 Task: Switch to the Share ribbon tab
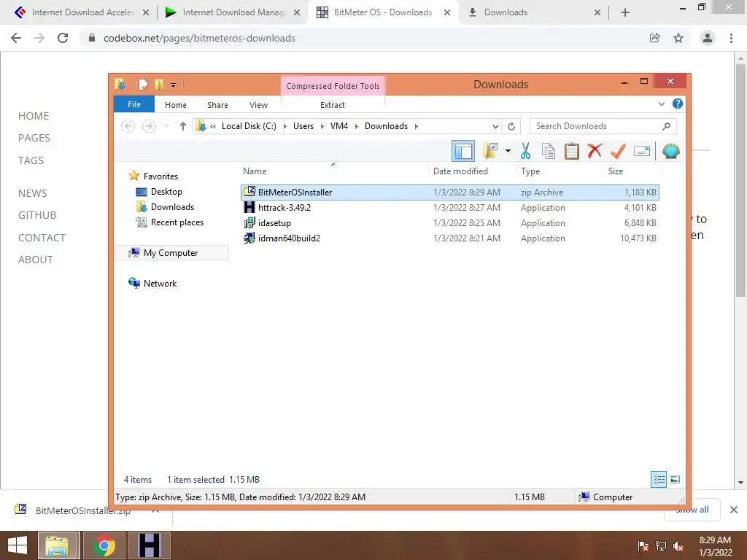(x=217, y=105)
